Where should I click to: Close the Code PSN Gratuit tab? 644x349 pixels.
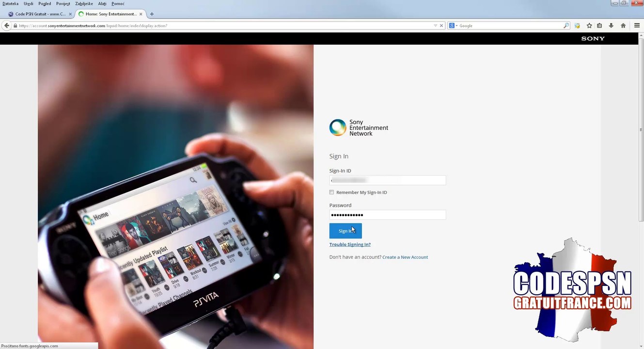[x=70, y=14]
